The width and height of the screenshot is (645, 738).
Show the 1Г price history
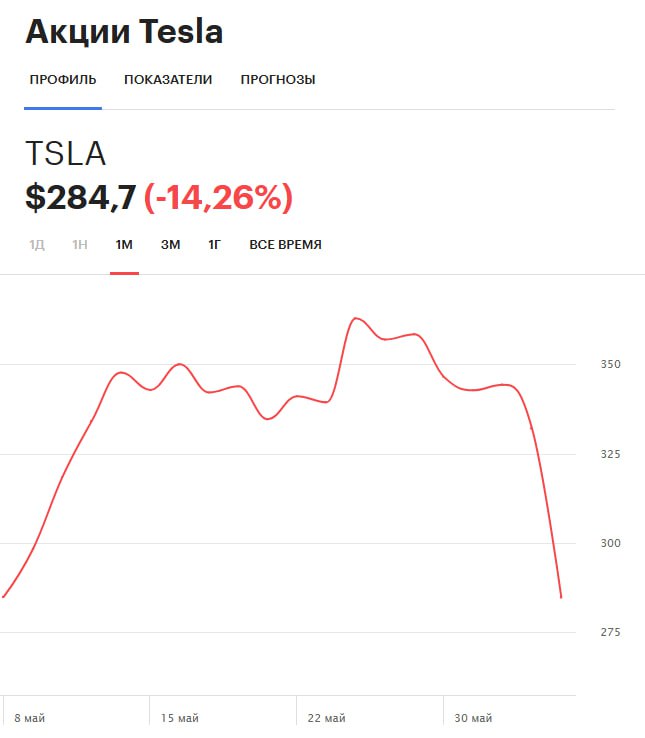(214, 245)
